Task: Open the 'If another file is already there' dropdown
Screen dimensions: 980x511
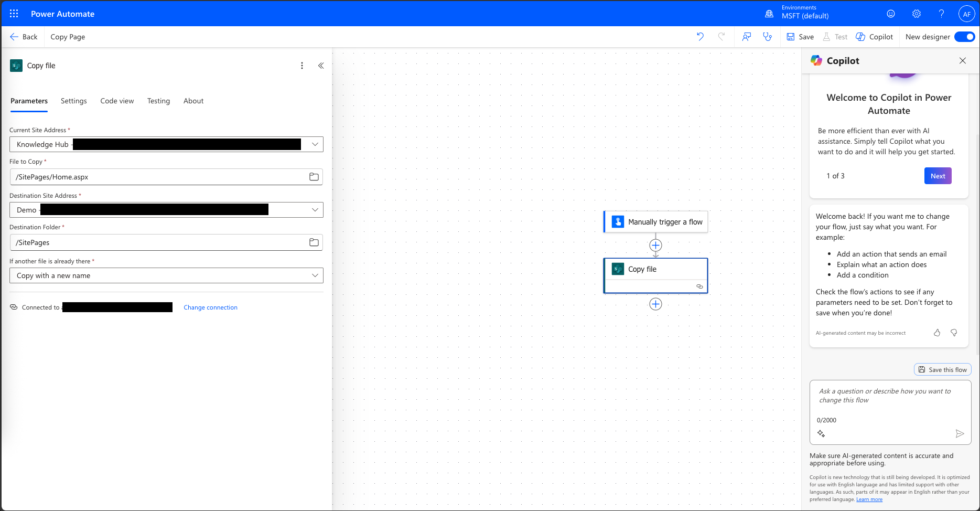Action: (x=315, y=275)
